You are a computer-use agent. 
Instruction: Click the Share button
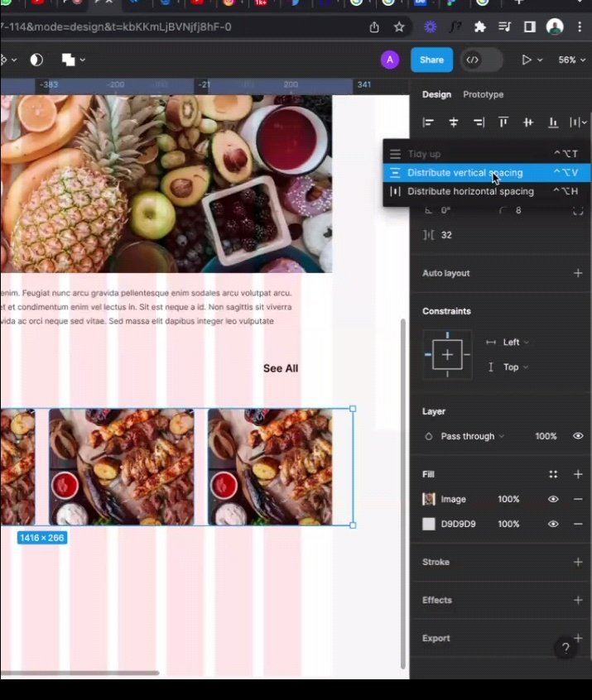pyautogui.click(x=431, y=60)
